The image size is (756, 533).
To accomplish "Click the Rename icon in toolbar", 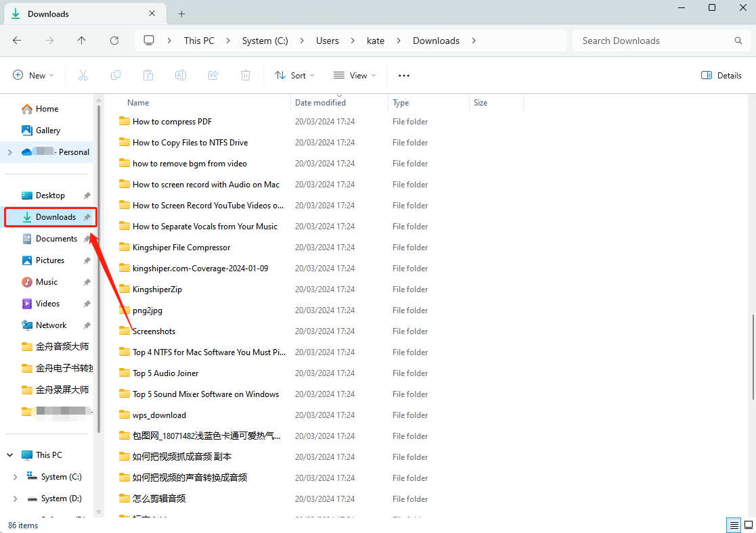I will tap(181, 75).
